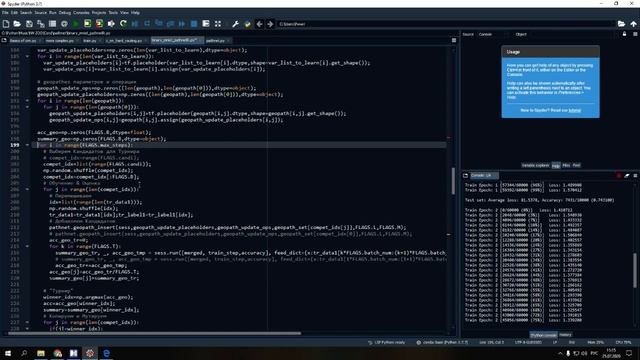Start debugging the file

pos(135,24)
